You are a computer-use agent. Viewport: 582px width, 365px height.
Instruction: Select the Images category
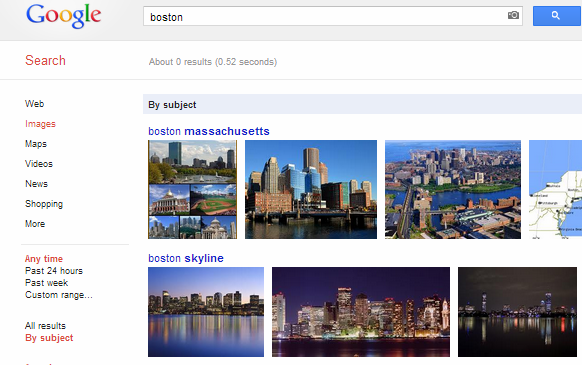[x=40, y=124]
